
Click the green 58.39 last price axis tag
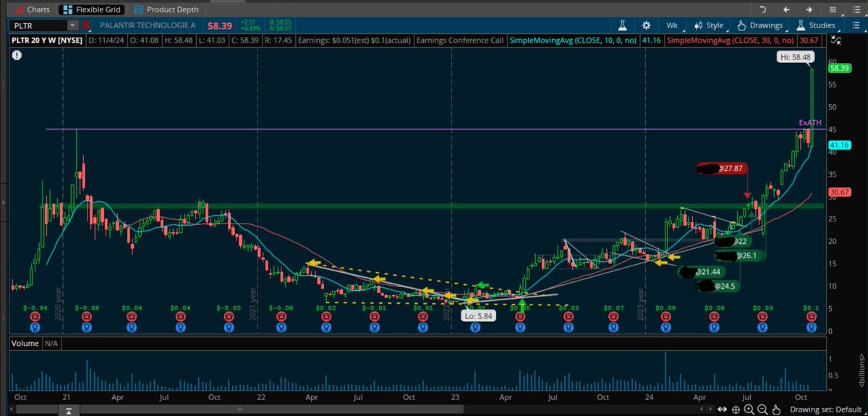click(839, 68)
